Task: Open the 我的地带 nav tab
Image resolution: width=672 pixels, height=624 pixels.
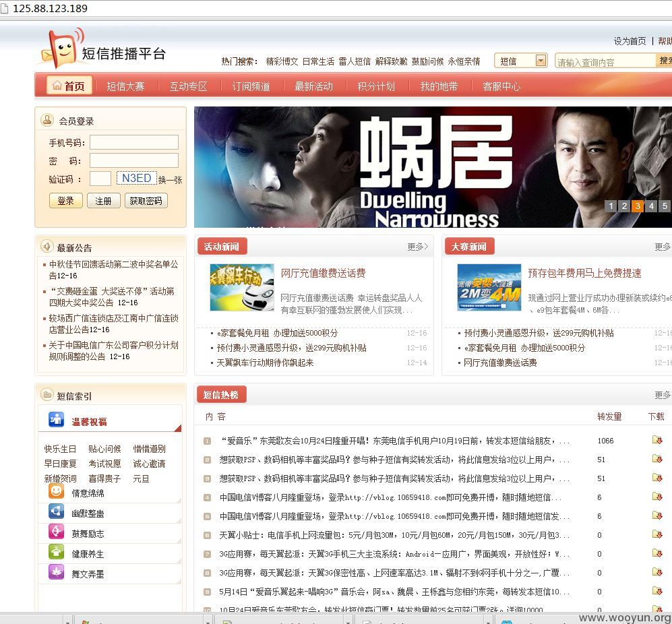Action: coord(439,86)
